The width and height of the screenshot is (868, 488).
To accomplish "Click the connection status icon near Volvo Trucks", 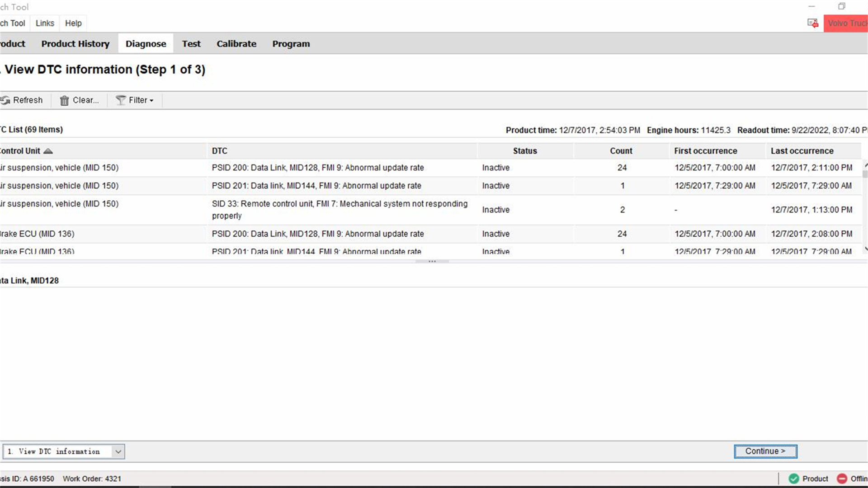I will tap(813, 23).
